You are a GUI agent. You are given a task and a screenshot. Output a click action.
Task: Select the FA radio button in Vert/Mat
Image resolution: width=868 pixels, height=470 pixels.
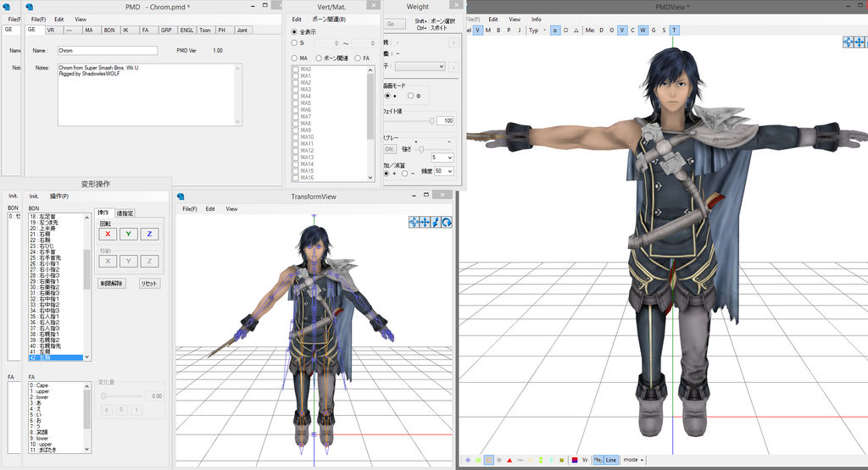point(358,58)
